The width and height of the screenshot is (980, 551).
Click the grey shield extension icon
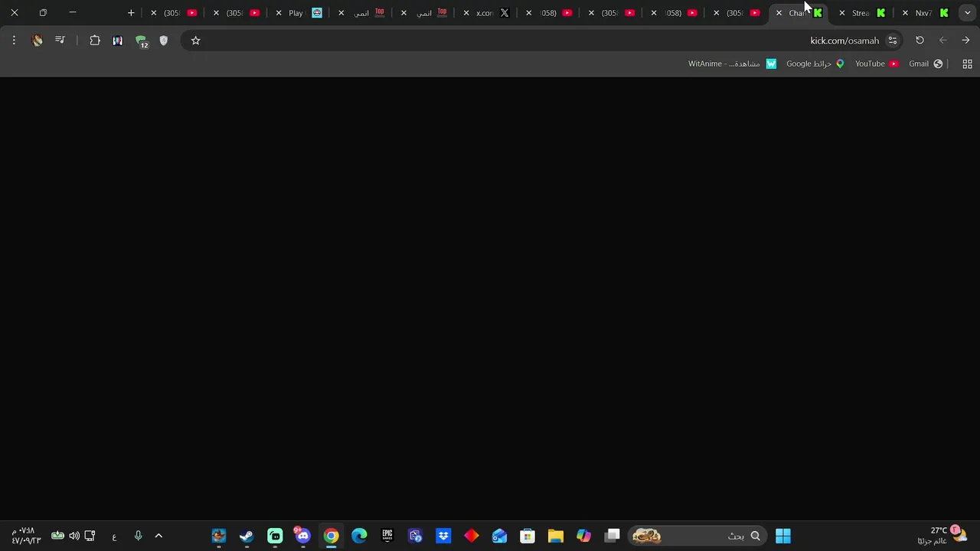(163, 41)
